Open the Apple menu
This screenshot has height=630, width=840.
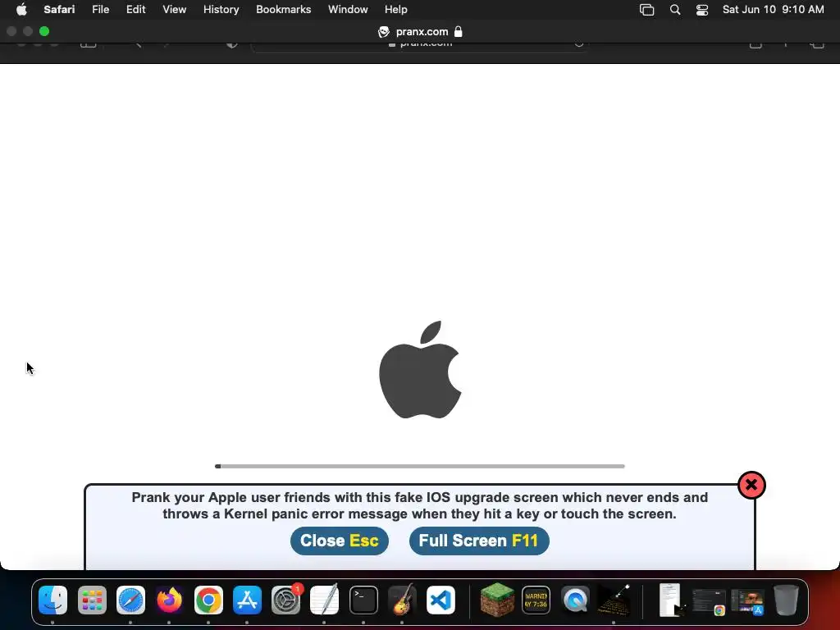21,10
